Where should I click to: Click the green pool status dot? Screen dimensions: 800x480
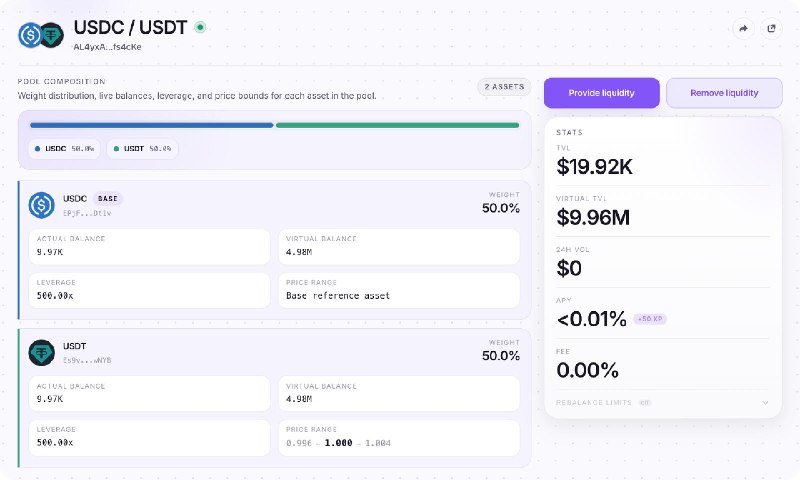201,27
